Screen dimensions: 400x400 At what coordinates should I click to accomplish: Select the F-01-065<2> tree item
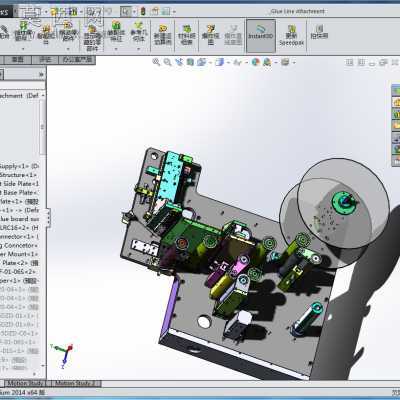(18, 272)
